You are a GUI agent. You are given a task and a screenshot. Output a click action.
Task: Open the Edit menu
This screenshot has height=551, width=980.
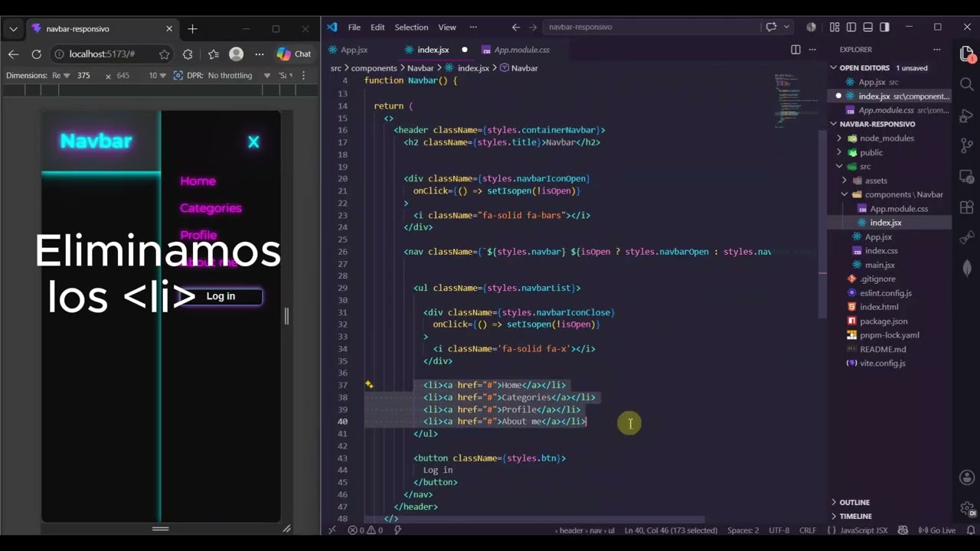pos(377,27)
